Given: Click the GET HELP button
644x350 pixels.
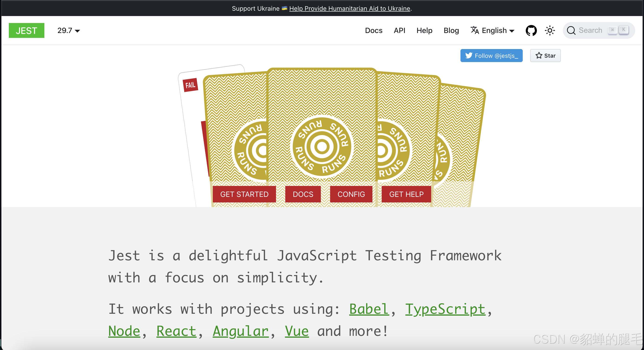Looking at the screenshot, I should pyautogui.click(x=406, y=194).
